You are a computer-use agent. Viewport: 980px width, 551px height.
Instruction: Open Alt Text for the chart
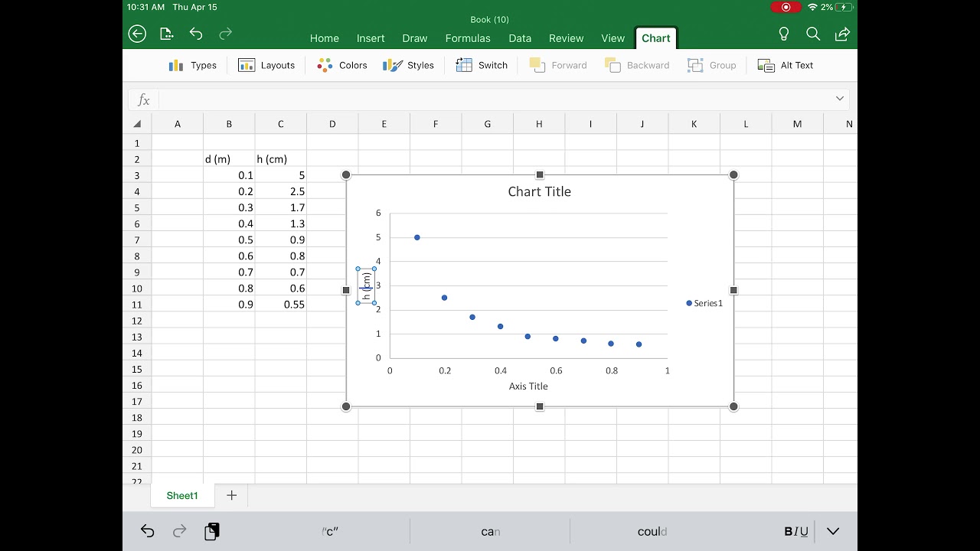(x=786, y=65)
